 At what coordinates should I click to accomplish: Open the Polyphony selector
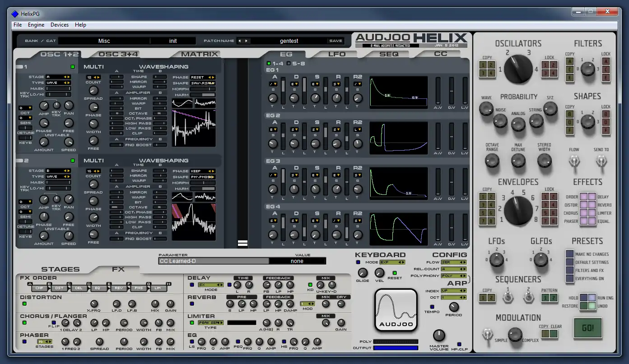(x=454, y=276)
